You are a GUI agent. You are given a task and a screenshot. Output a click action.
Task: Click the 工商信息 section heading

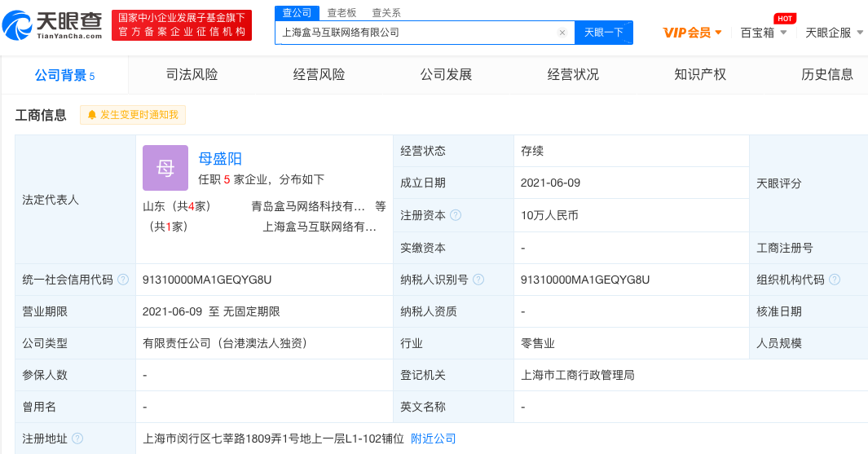click(41, 115)
